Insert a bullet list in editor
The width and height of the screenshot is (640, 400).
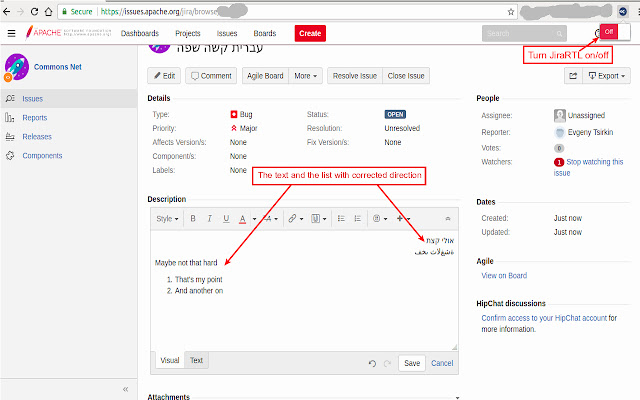341,218
